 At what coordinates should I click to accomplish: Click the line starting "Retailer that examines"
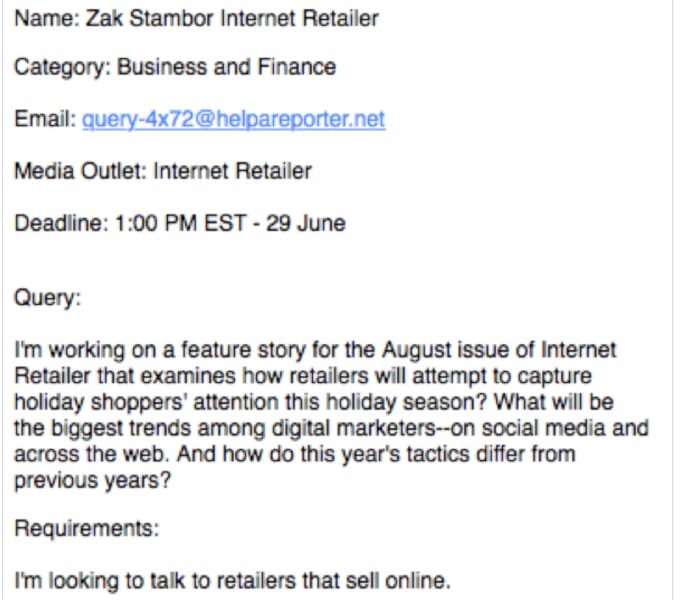tap(303, 376)
